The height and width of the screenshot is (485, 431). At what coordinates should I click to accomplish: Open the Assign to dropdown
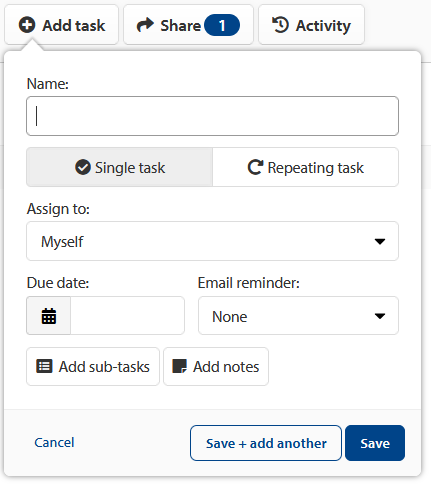click(212, 241)
